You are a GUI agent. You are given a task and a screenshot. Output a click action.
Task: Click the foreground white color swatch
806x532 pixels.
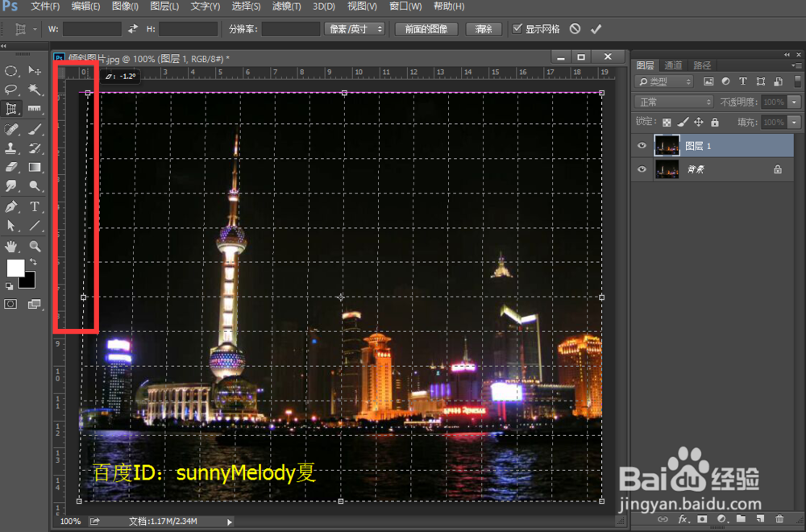(15, 268)
